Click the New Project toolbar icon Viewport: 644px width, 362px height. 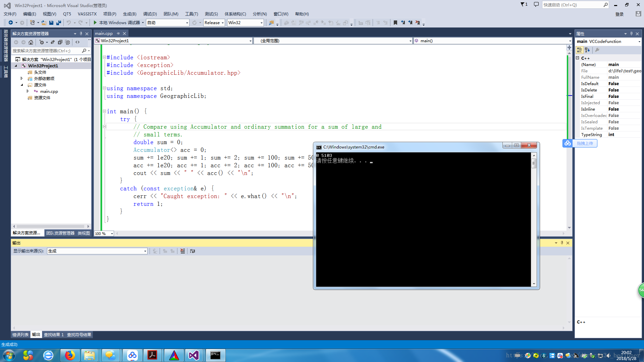click(32, 22)
